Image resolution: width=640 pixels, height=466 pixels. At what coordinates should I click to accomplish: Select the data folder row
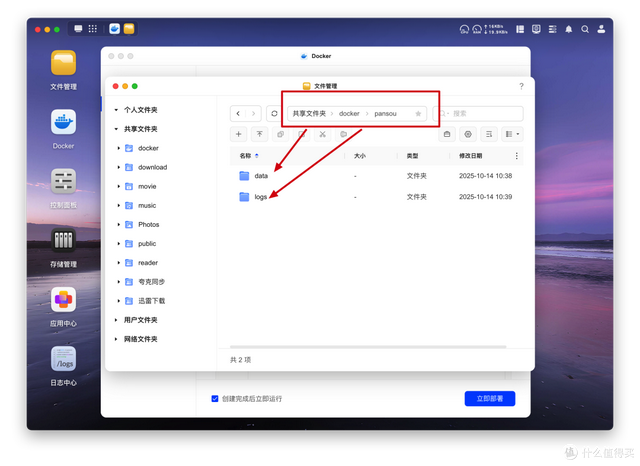376,176
